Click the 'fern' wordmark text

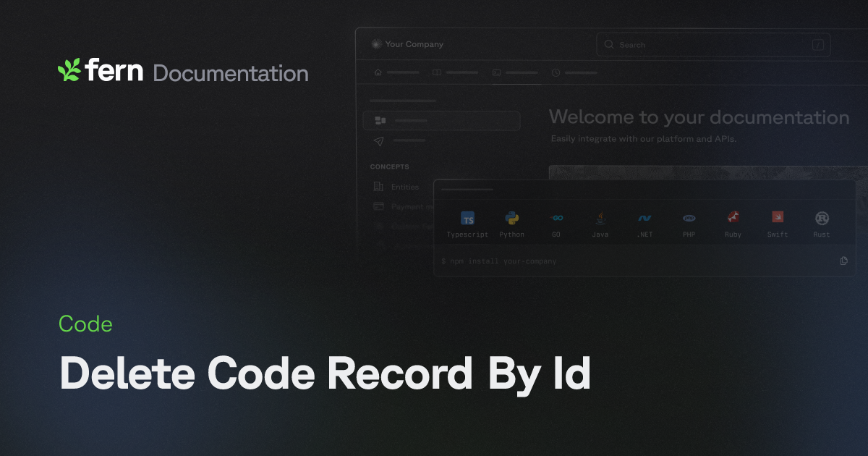click(x=114, y=70)
